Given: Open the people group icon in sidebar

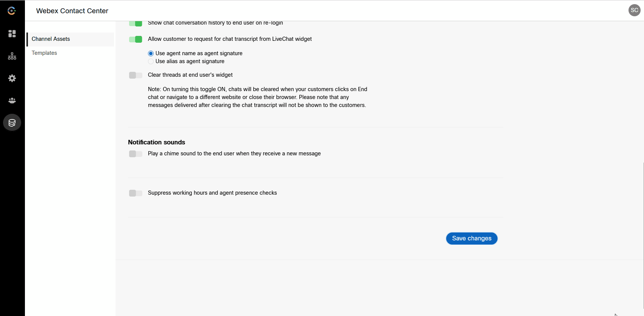Looking at the screenshot, I should [x=12, y=101].
